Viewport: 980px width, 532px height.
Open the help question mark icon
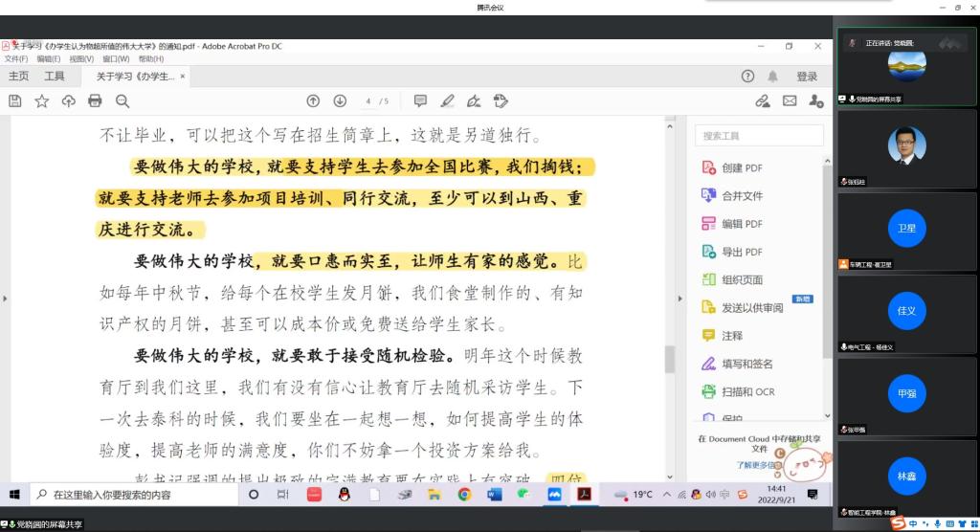coord(747,77)
